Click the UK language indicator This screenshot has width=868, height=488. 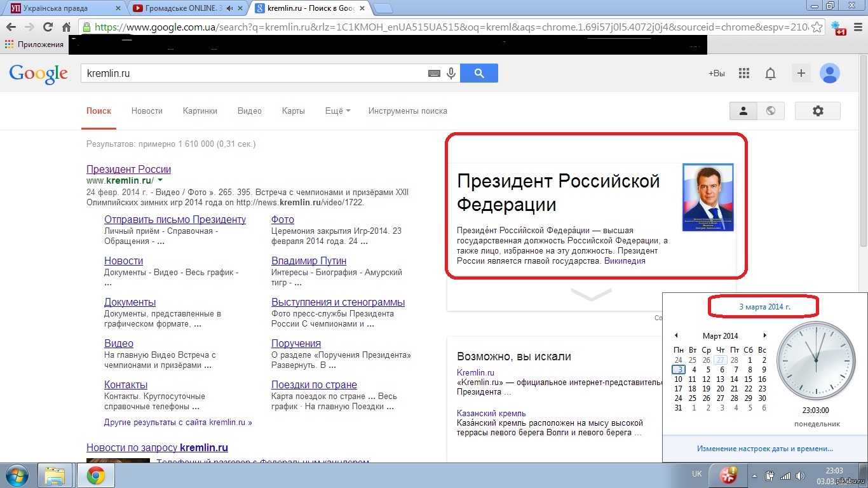coord(696,474)
